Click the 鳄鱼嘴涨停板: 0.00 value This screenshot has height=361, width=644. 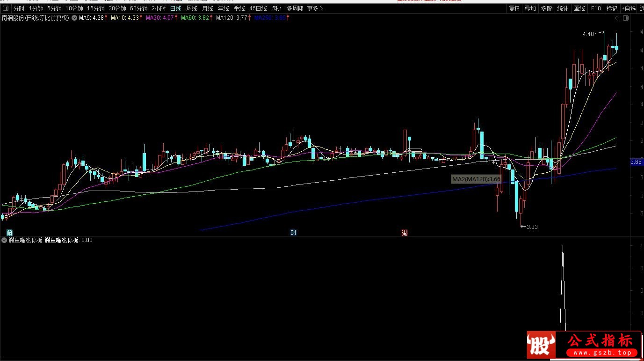(69, 240)
